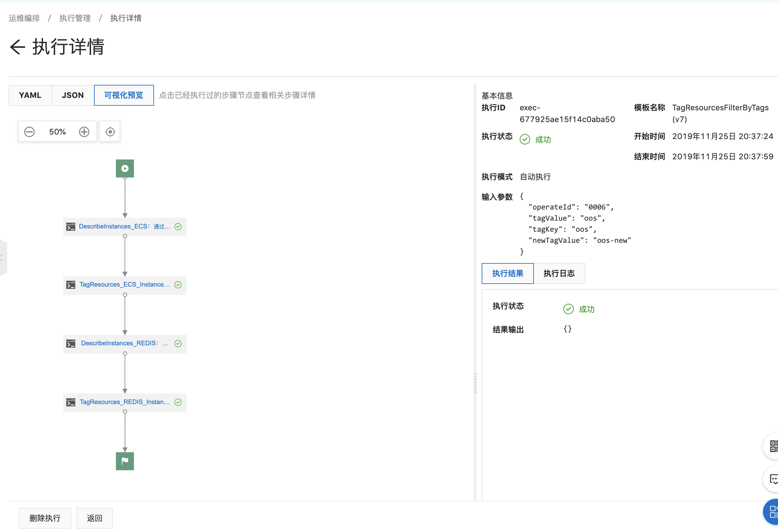Click the 50% zoom level value
The image size is (778, 532).
coord(57,132)
